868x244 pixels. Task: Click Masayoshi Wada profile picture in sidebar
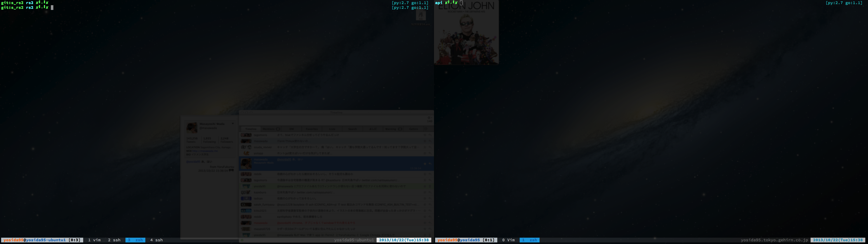192,128
